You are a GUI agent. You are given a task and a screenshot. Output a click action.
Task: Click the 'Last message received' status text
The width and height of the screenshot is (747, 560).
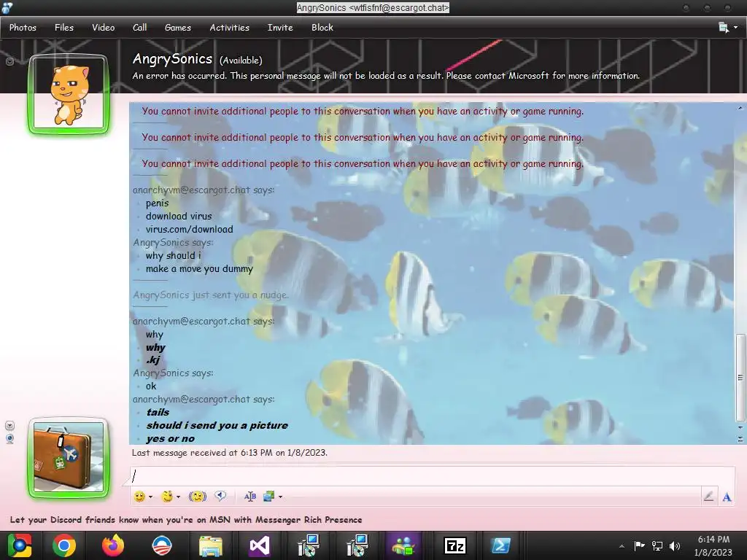[x=230, y=452]
